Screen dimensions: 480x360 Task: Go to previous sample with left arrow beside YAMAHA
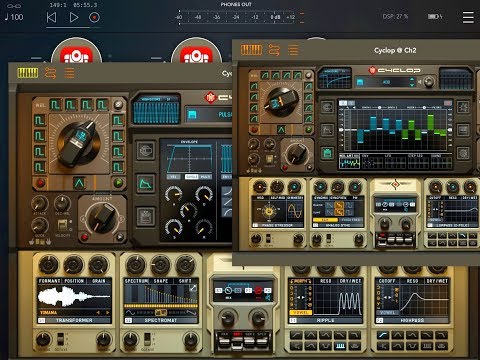(98, 312)
